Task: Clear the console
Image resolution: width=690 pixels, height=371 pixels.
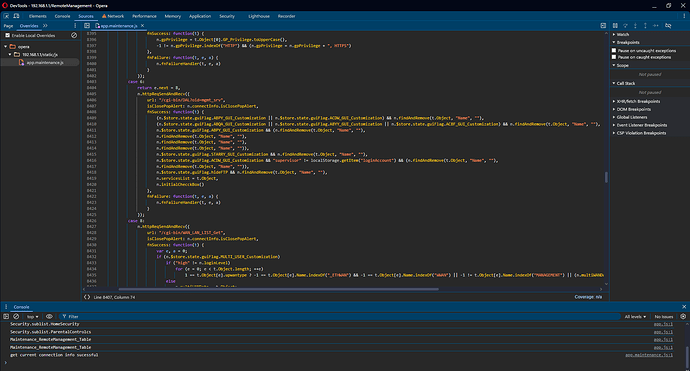Action: 16,316
